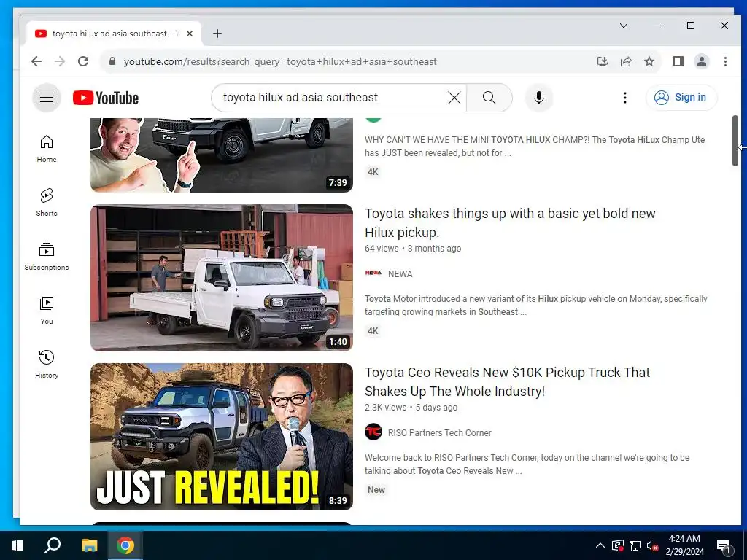The width and height of the screenshot is (747, 560).
Task: Select the toyota hilux ad YouTube tab
Action: [x=113, y=34]
